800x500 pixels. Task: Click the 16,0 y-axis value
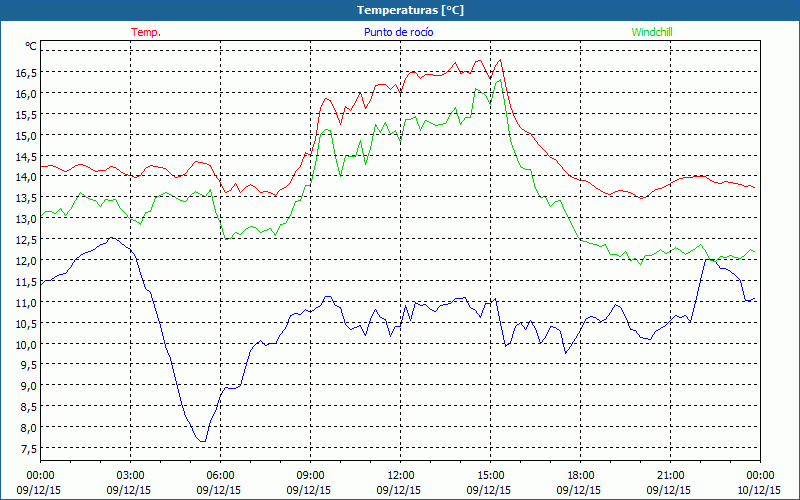coord(26,94)
